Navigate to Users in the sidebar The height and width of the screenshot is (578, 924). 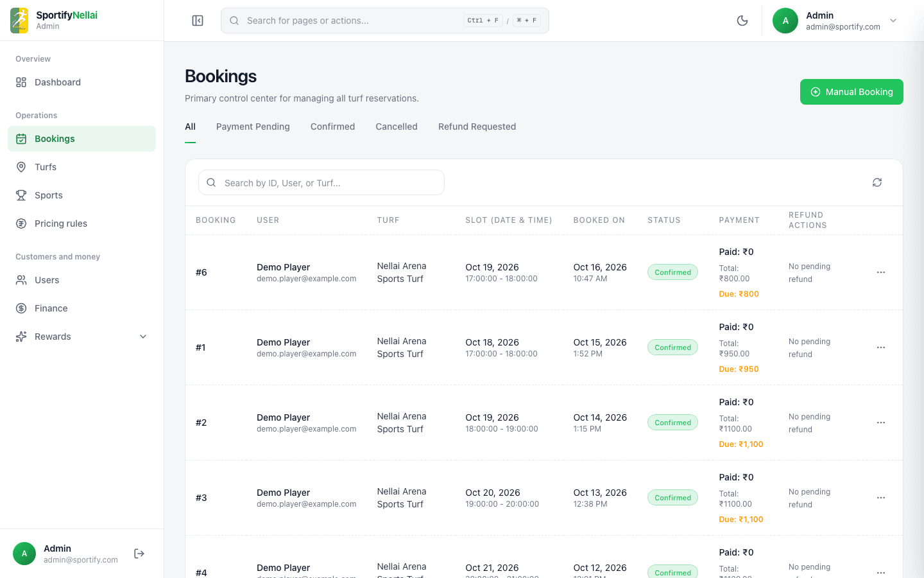tap(81, 280)
